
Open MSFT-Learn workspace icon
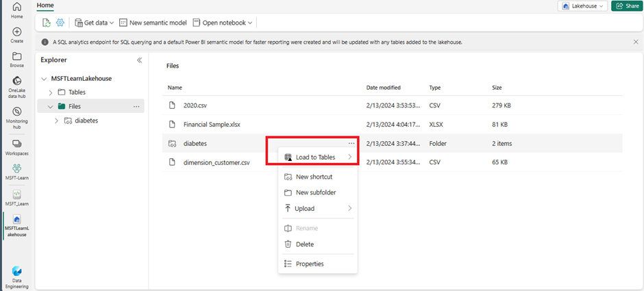coord(17,172)
